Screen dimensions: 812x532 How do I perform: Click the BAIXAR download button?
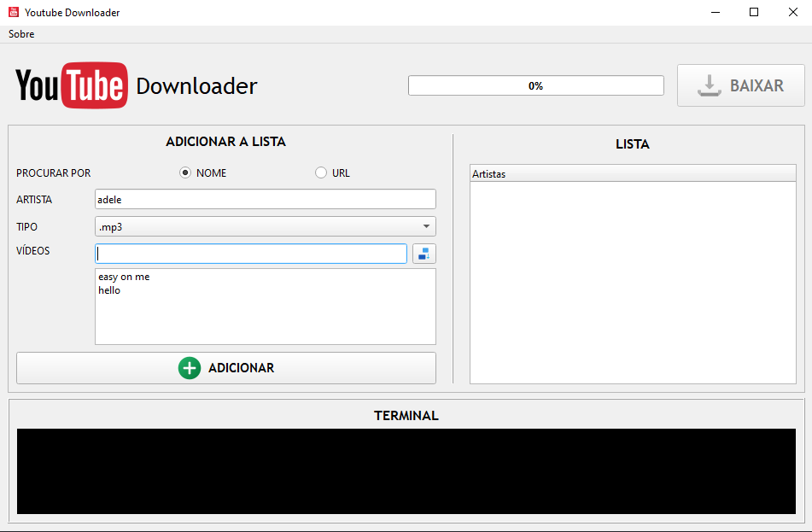coord(740,85)
